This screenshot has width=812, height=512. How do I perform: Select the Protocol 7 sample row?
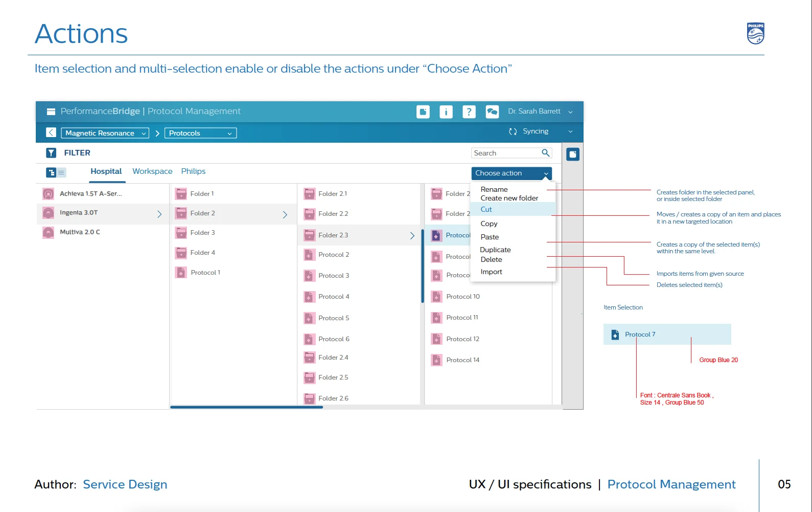pyautogui.click(x=667, y=335)
